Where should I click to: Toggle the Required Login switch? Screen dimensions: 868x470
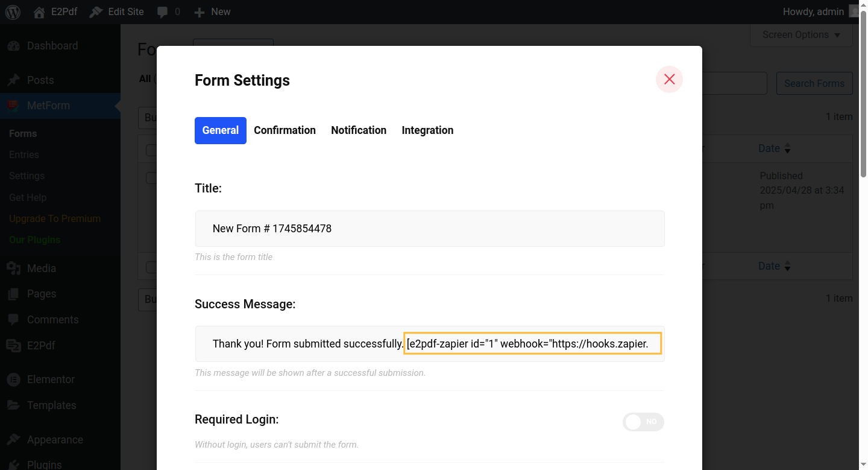(x=643, y=422)
